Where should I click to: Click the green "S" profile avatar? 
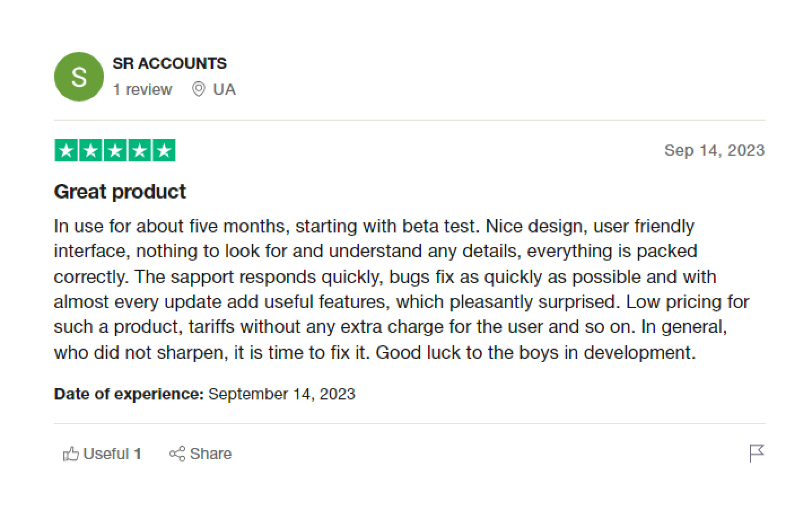tap(79, 77)
